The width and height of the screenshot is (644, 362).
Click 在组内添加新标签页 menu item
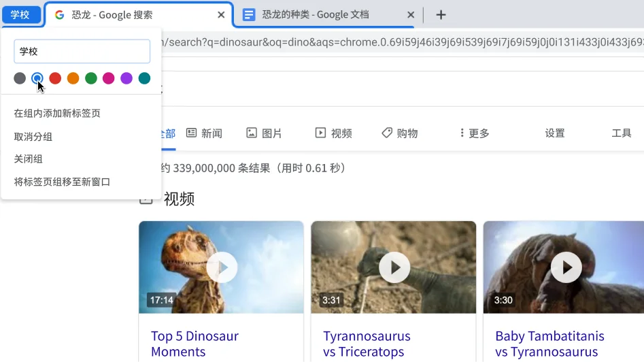(57, 114)
